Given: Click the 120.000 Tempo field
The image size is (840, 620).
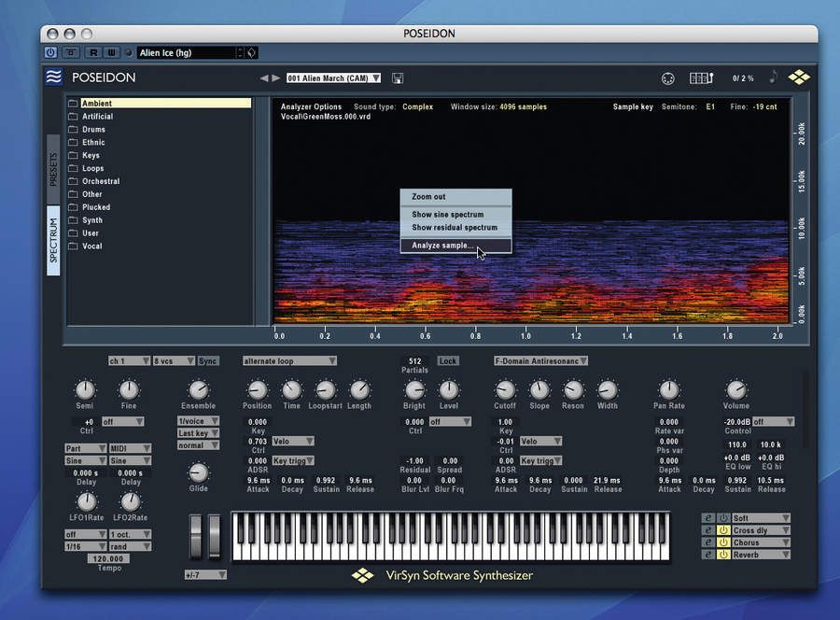Looking at the screenshot, I should (x=108, y=558).
